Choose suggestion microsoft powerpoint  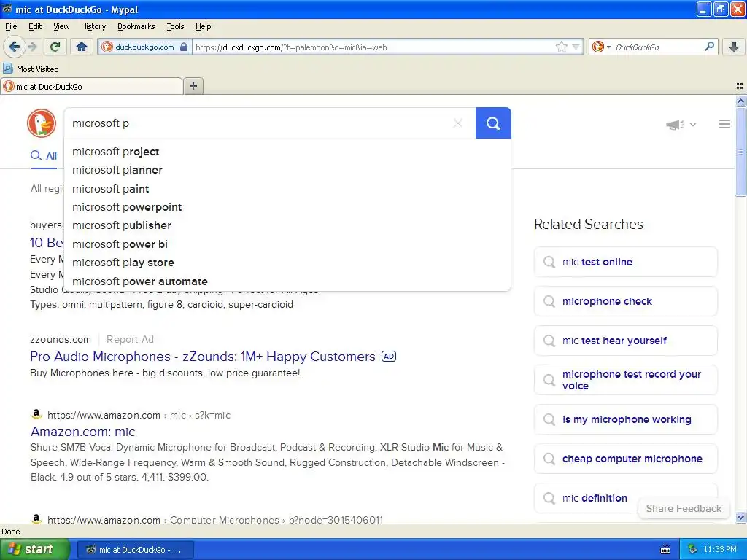287,207
